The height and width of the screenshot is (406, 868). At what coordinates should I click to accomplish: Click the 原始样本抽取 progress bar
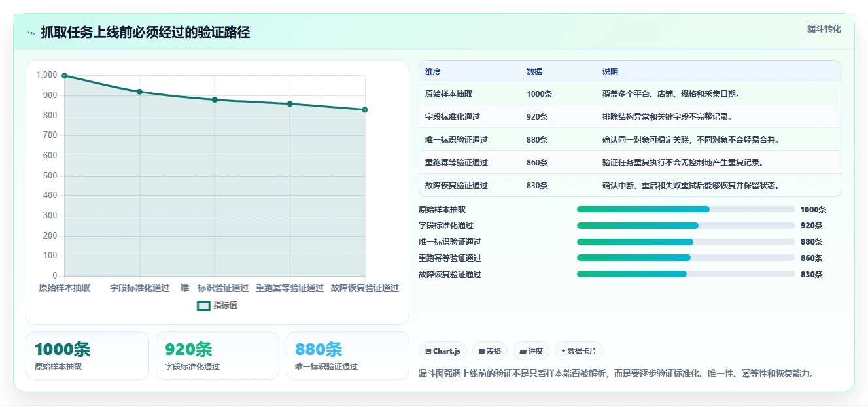coord(686,209)
